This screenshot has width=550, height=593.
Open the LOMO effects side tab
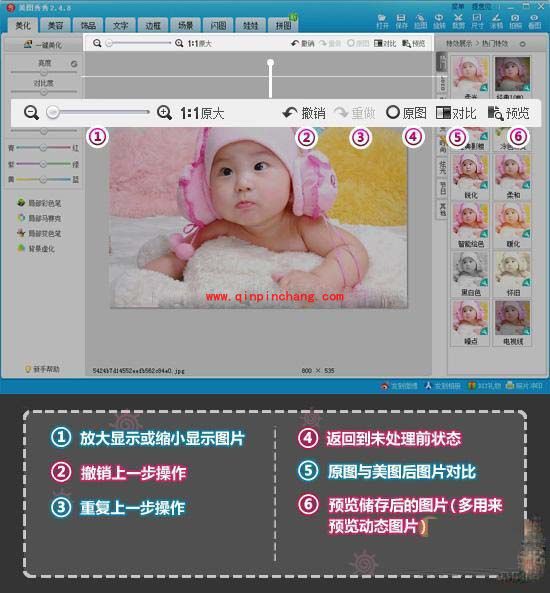(442, 83)
